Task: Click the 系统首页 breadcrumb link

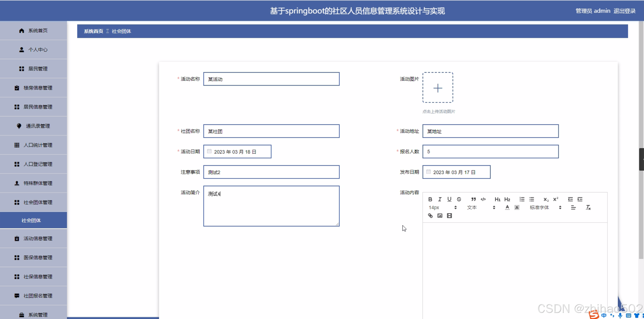Action: (x=93, y=31)
